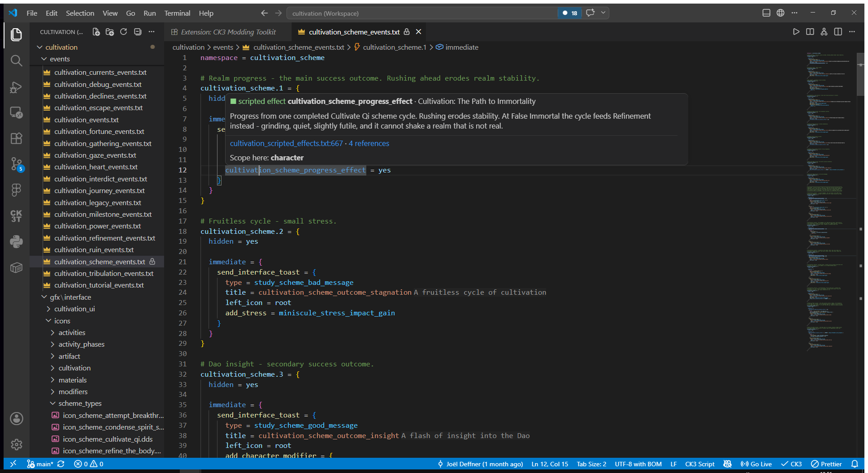
Task: Open the hierarchy tree icon in editor toolbar
Action: (824, 32)
